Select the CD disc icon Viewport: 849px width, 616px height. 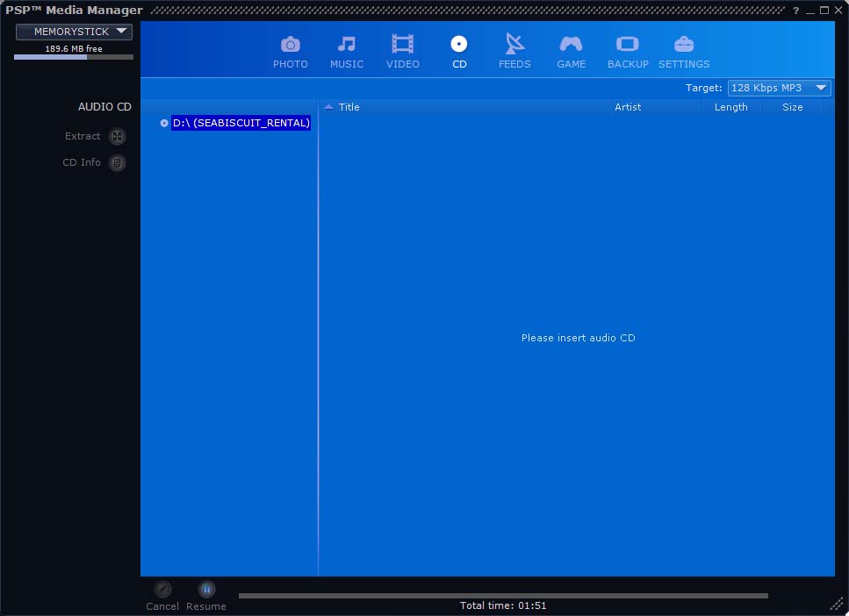(x=458, y=44)
